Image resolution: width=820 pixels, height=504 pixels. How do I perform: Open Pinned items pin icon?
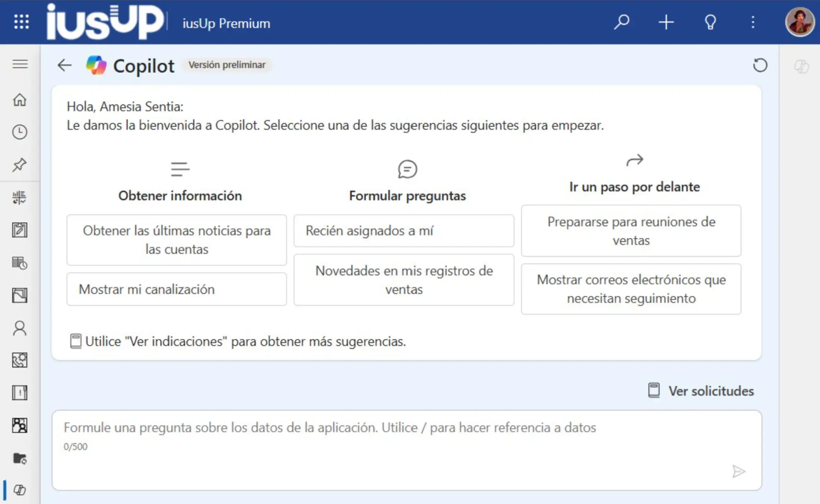(19, 165)
